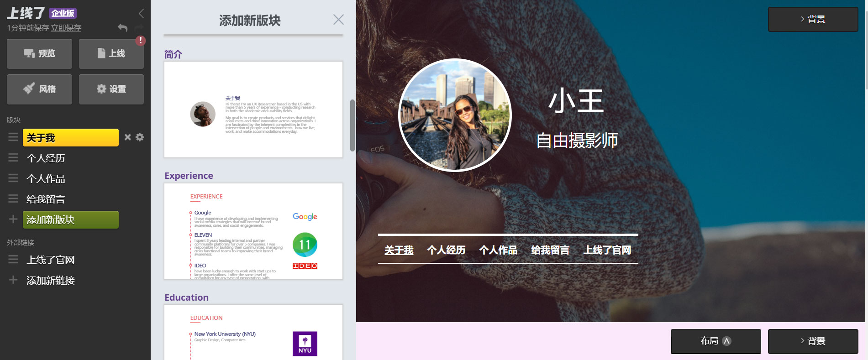Click drag handle icon beside 个人经历
Image resolution: width=868 pixels, height=360 pixels.
click(13, 158)
